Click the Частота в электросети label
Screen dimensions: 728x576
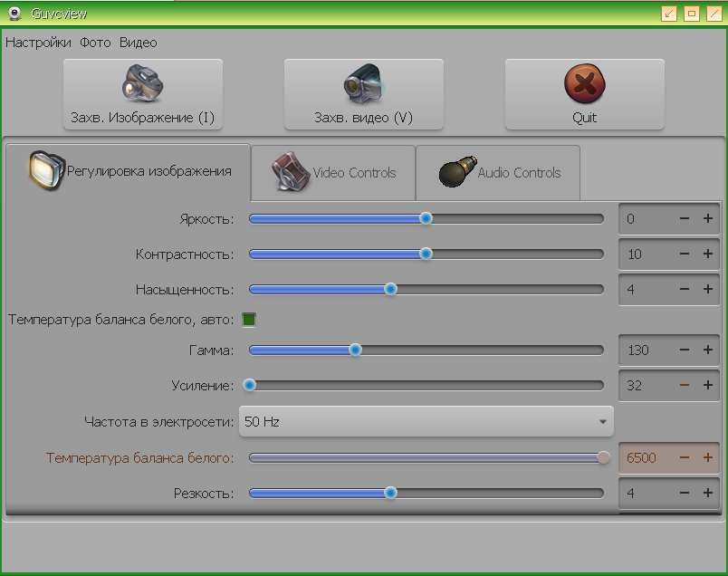tap(158, 422)
